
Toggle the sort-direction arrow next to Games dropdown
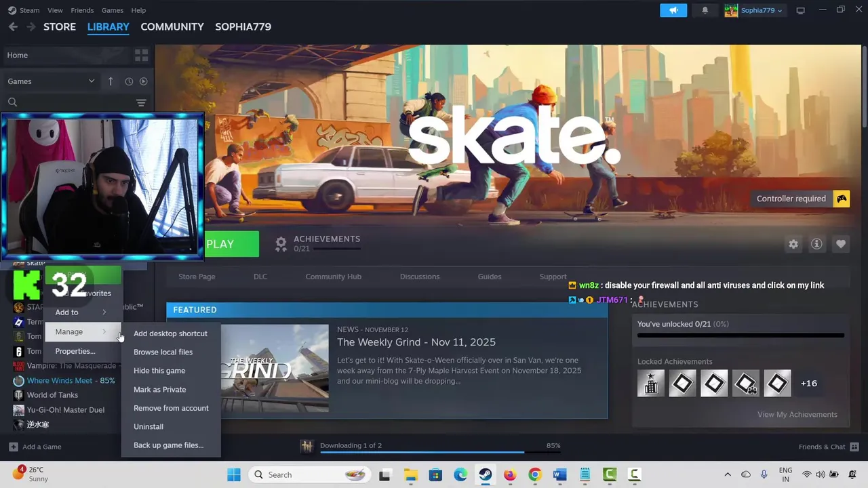click(x=111, y=81)
